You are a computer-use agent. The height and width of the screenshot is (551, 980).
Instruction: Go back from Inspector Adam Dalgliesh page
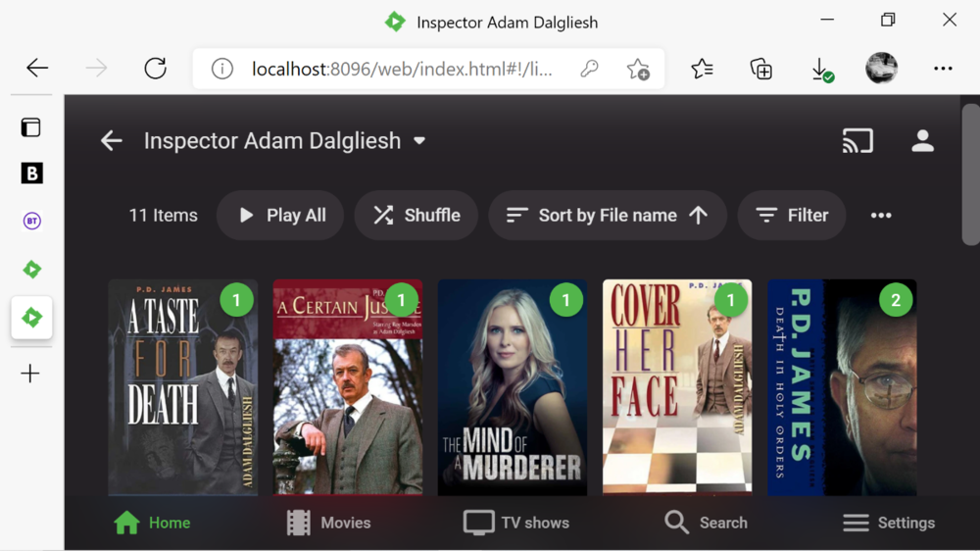112,141
